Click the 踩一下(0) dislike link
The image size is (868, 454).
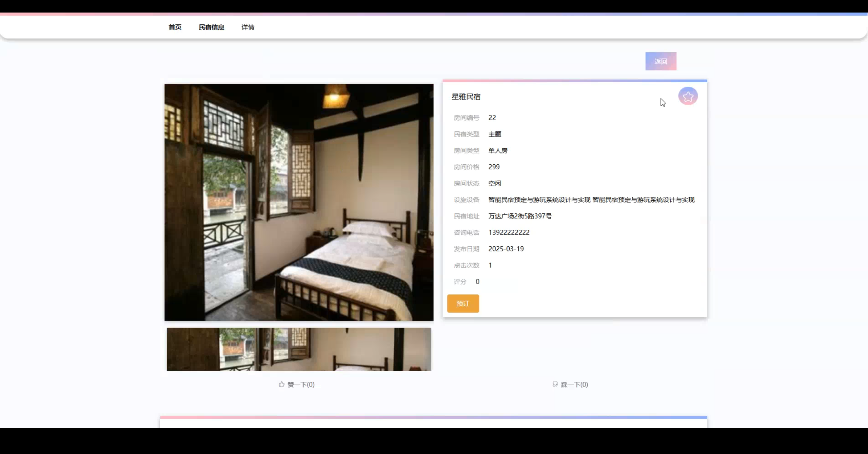pyautogui.click(x=574, y=384)
